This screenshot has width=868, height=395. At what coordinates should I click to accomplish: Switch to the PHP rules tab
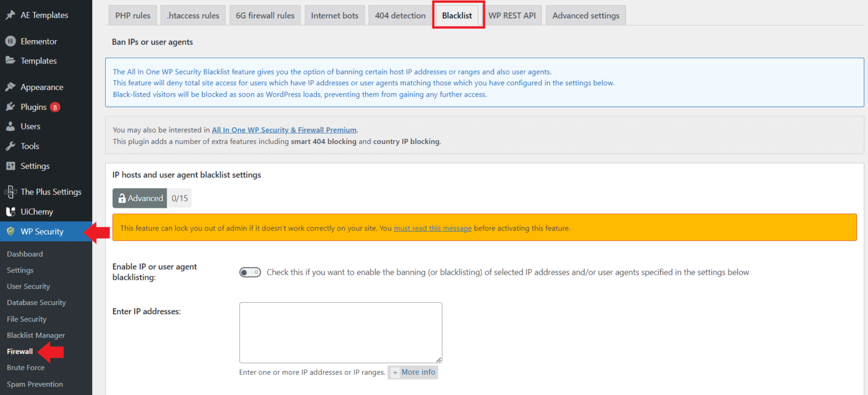coord(132,15)
